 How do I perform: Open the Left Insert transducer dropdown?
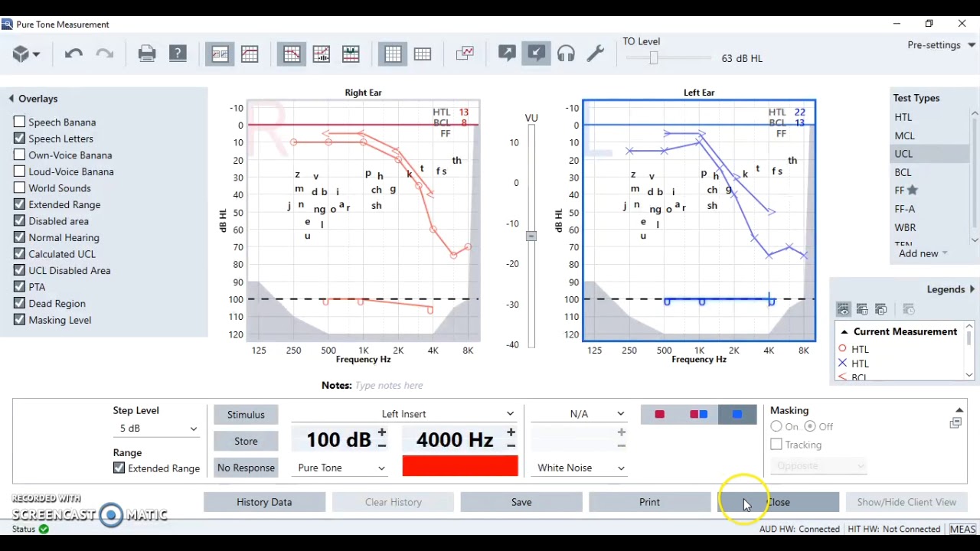pyautogui.click(x=403, y=414)
